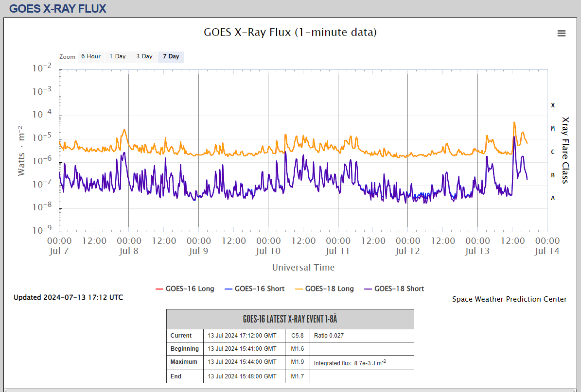Open the chart hamburger context menu
The width and height of the screenshot is (581, 392).
tap(562, 33)
